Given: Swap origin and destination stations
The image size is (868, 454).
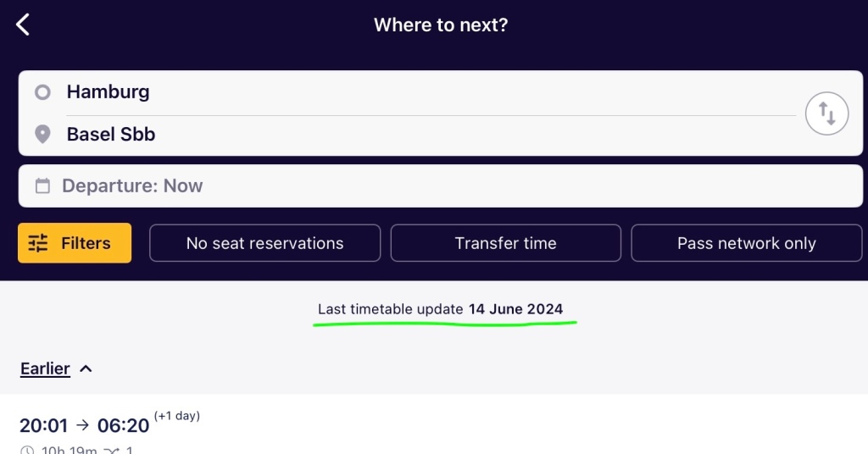Looking at the screenshot, I should pos(826,113).
